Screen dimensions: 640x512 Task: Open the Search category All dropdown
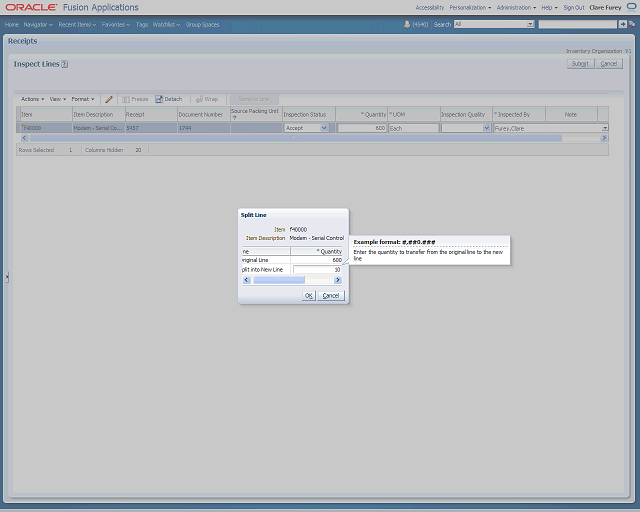tap(494, 24)
